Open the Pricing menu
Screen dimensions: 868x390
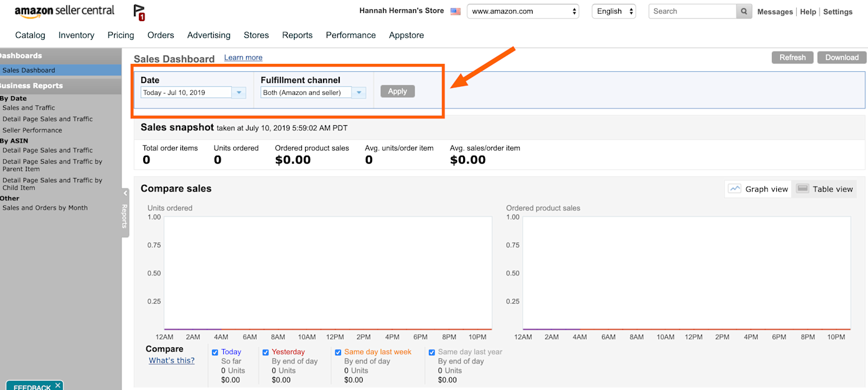tap(121, 35)
